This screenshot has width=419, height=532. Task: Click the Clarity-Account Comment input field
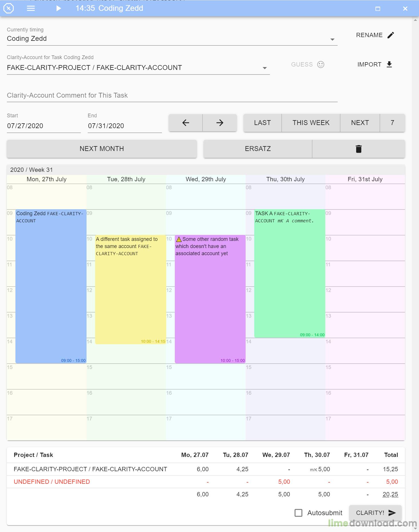(x=172, y=95)
